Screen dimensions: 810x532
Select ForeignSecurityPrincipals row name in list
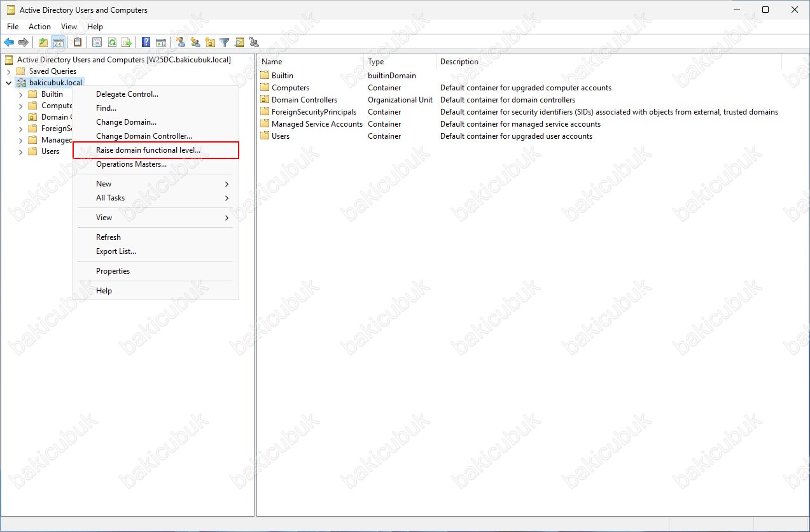[314, 112]
